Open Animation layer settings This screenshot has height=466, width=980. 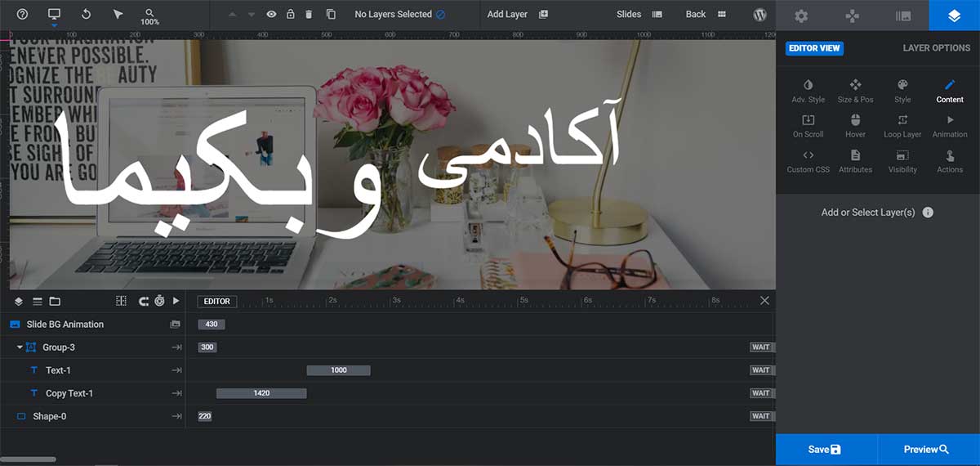[950, 126]
